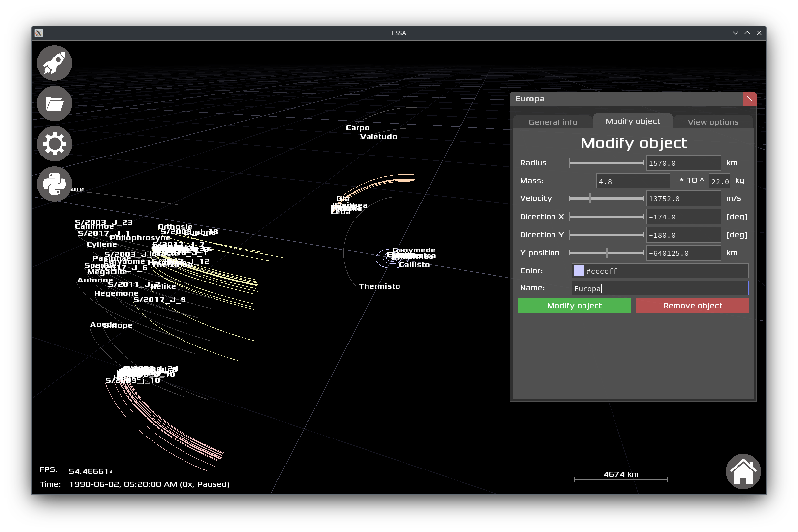Click the FPS counter value
This screenshot has width=798, height=532.
(90, 471)
